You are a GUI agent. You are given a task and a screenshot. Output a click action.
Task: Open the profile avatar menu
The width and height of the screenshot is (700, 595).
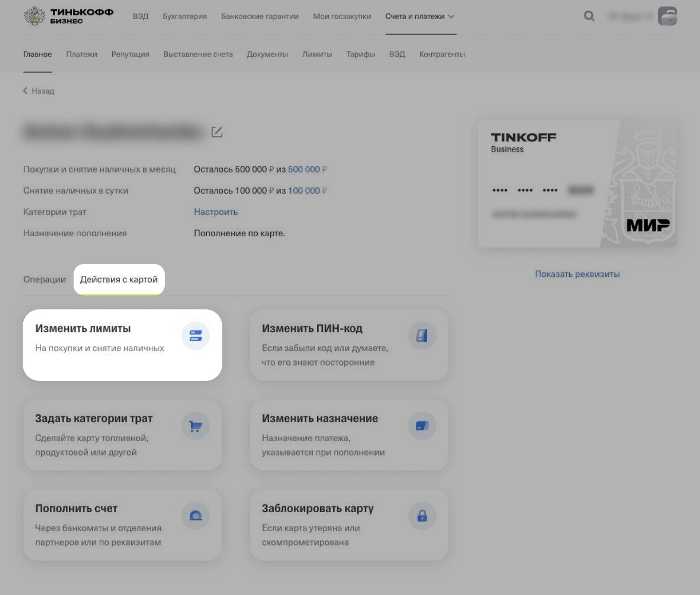pos(668,16)
